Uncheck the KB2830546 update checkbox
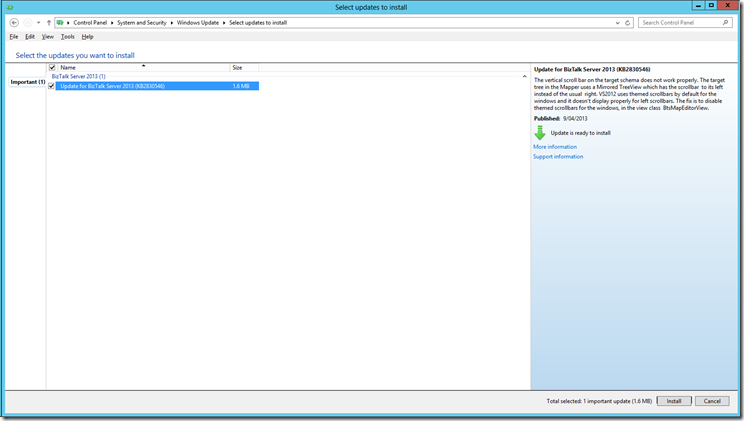The height and width of the screenshot is (421, 744). click(51, 86)
